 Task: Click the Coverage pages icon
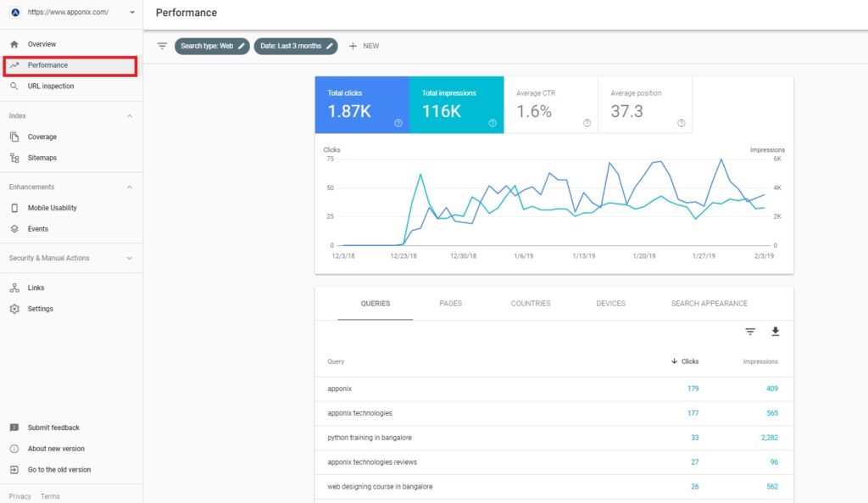click(x=14, y=137)
